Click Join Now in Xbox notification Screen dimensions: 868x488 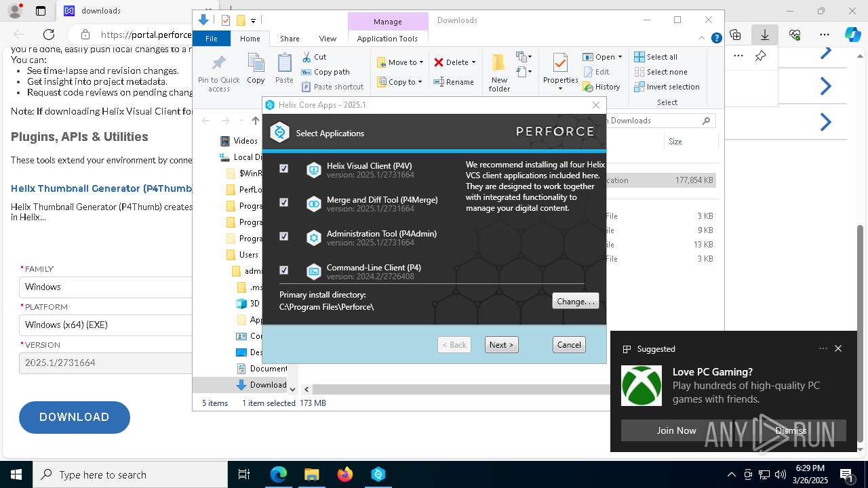tap(676, 430)
